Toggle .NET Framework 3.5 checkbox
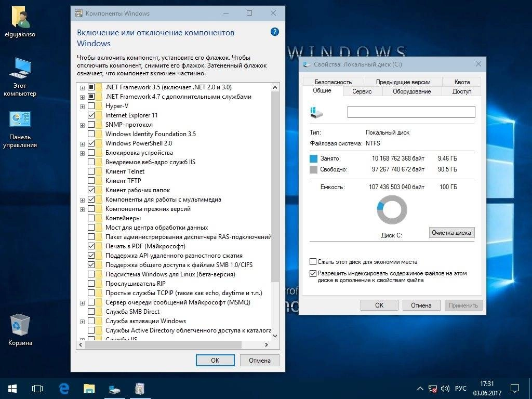 click(91, 87)
